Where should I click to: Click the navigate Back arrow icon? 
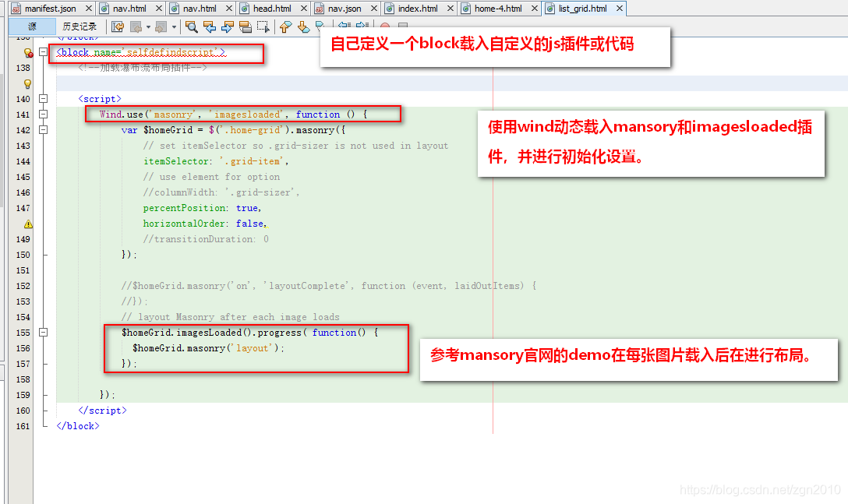tap(136, 26)
